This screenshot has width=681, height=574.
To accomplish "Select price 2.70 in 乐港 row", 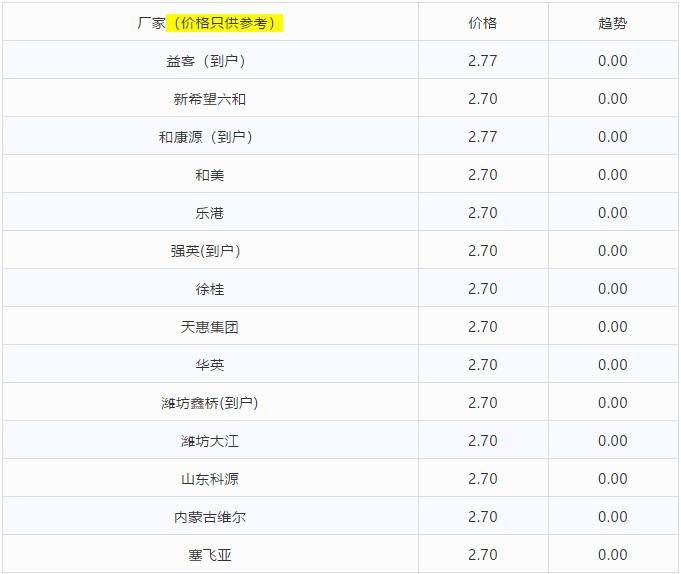I will (x=483, y=213).
